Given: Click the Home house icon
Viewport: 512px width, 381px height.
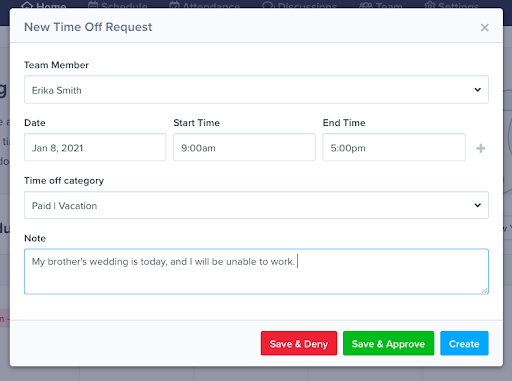Looking at the screenshot, I should coord(27,5).
